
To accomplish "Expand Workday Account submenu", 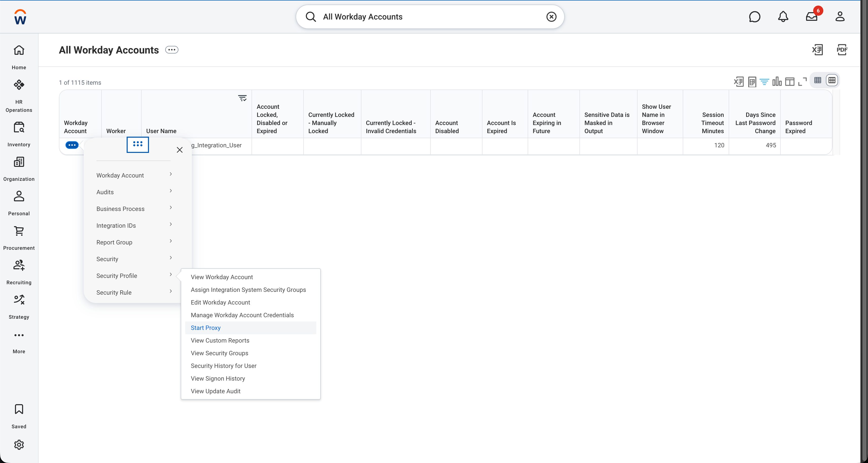I will 134,175.
